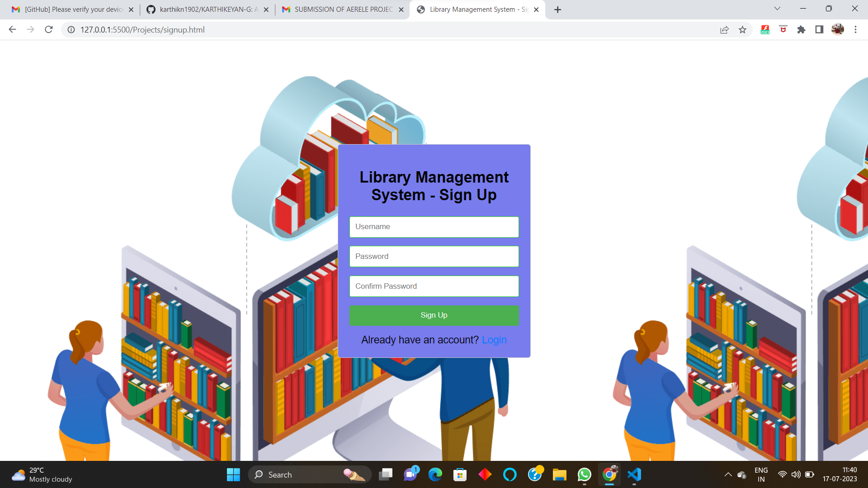
Task: Bookmark this page with star icon
Action: tap(742, 30)
